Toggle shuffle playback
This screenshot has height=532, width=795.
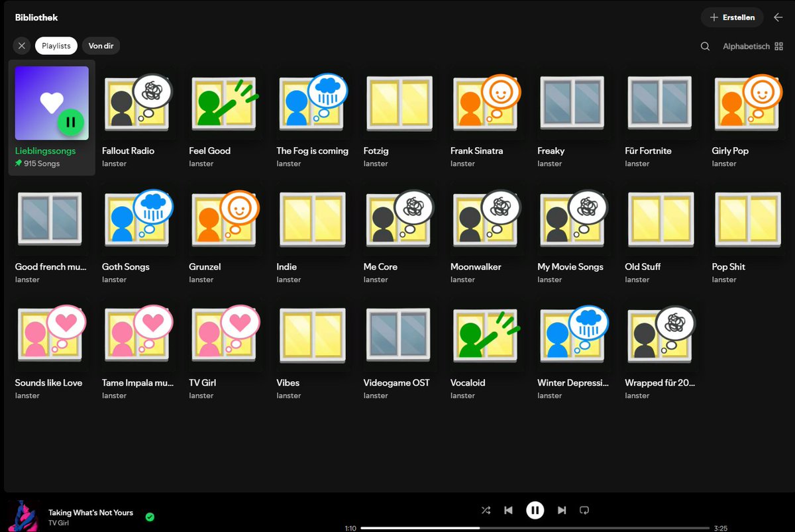(x=486, y=510)
